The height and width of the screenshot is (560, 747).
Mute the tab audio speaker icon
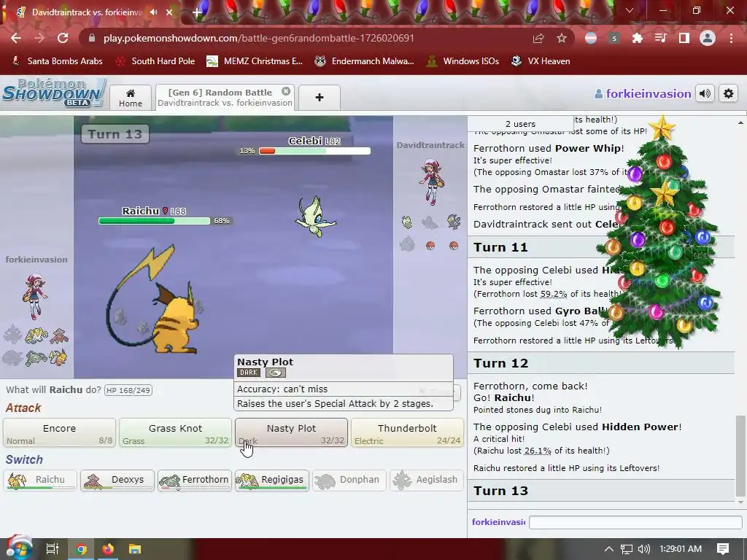tap(153, 12)
